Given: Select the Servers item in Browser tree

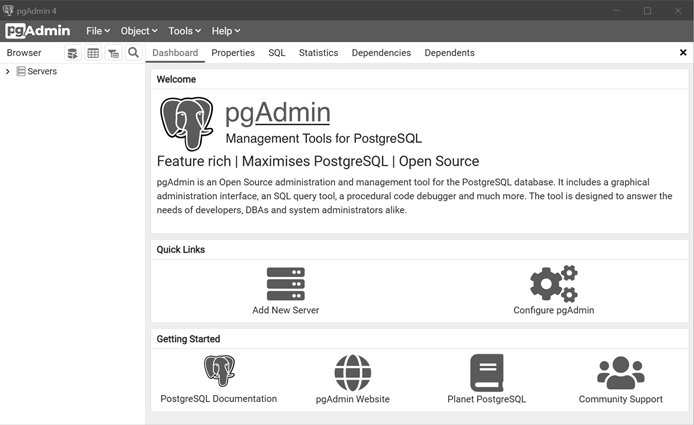Looking at the screenshot, I should [x=42, y=72].
